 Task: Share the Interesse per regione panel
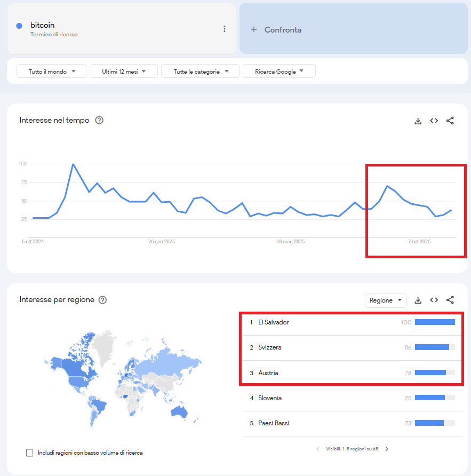pos(450,300)
